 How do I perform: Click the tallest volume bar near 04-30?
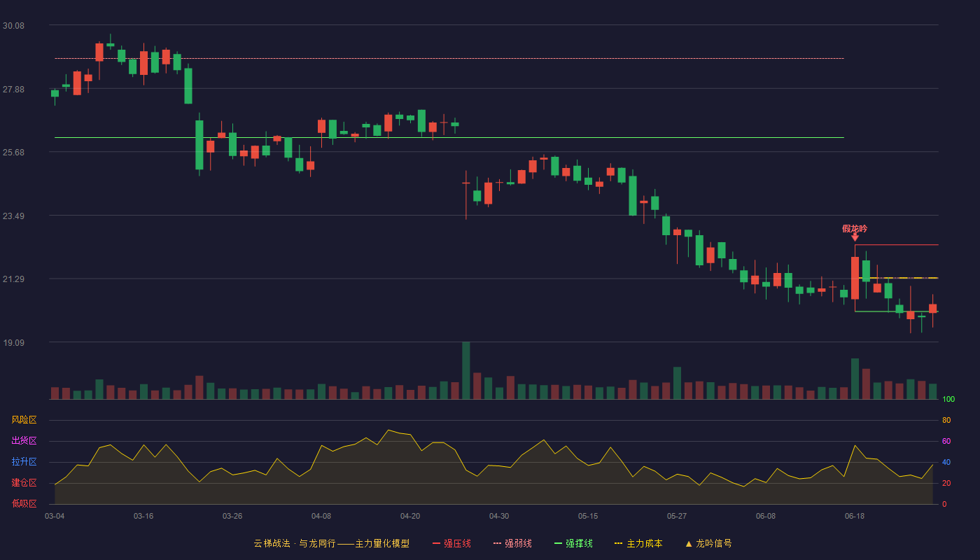(466, 370)
